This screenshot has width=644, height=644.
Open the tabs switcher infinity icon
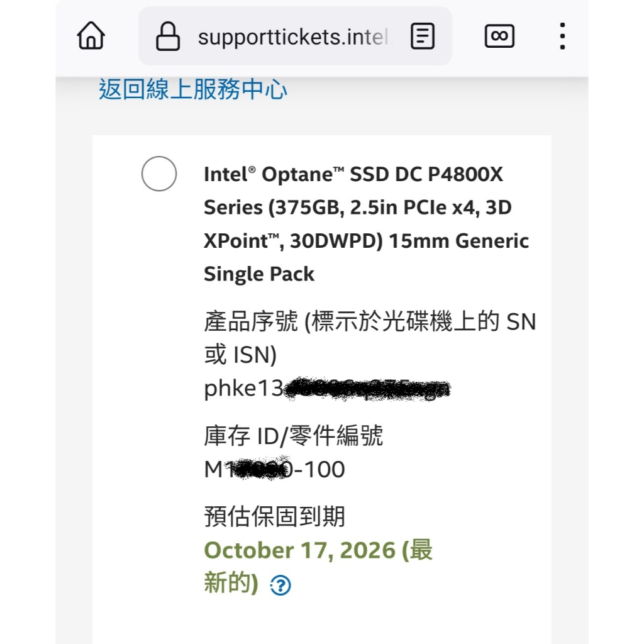point(499,36)
